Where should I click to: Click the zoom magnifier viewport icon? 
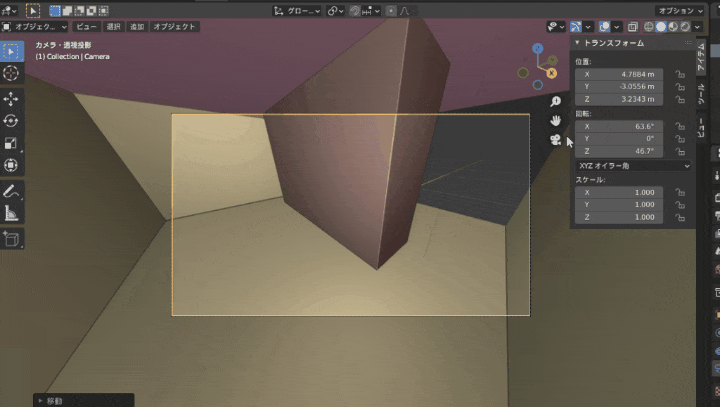coord(555,101)
